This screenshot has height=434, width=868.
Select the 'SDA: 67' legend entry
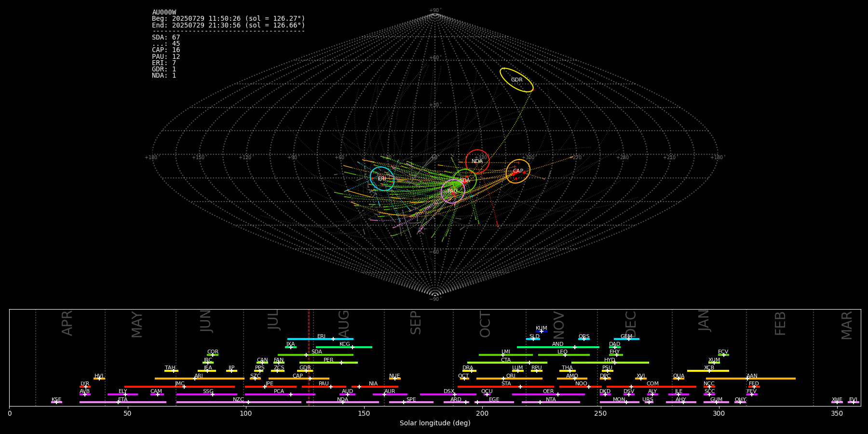click(x=166, y=38)
